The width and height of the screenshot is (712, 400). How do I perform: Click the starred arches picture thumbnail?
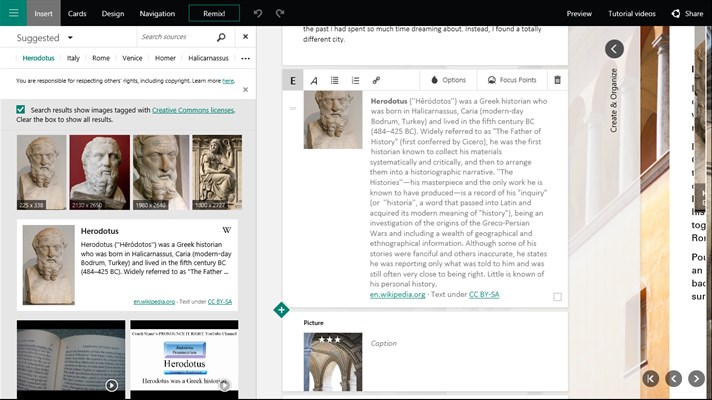click(x=333, y=362)
